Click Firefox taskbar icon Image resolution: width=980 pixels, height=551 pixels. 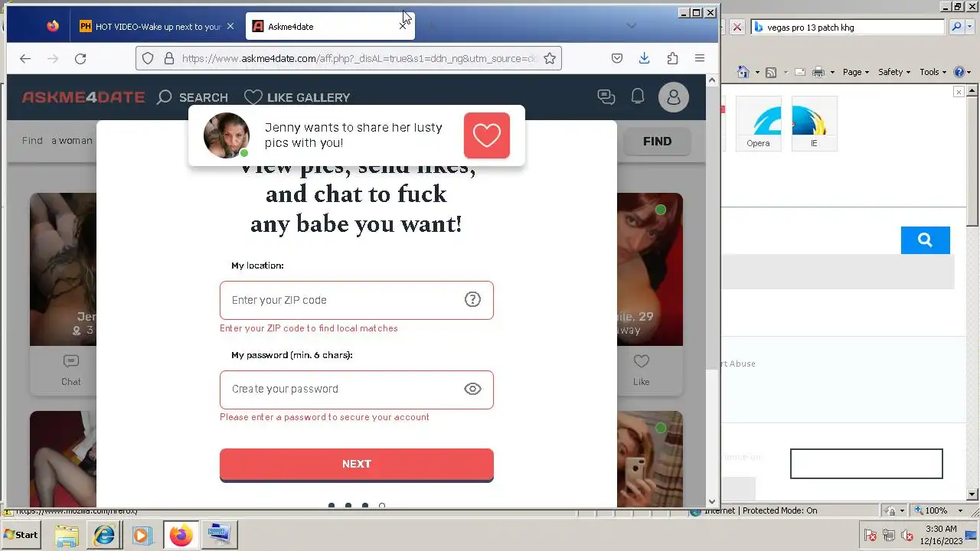tap(181, 535)
